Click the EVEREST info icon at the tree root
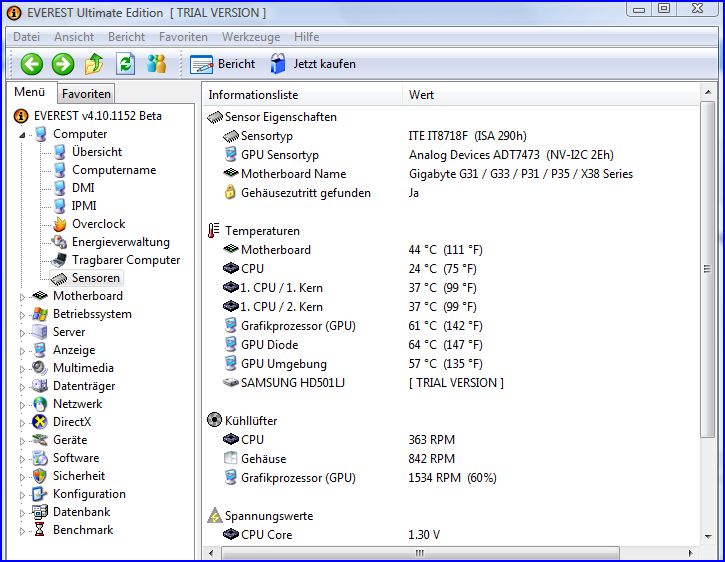 [21, 116]
